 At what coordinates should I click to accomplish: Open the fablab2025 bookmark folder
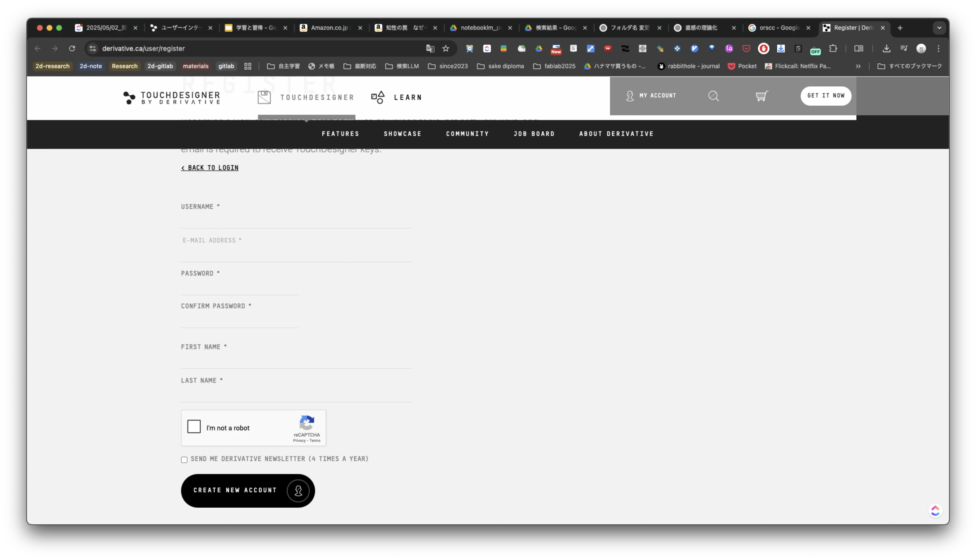tap(554, 66)
